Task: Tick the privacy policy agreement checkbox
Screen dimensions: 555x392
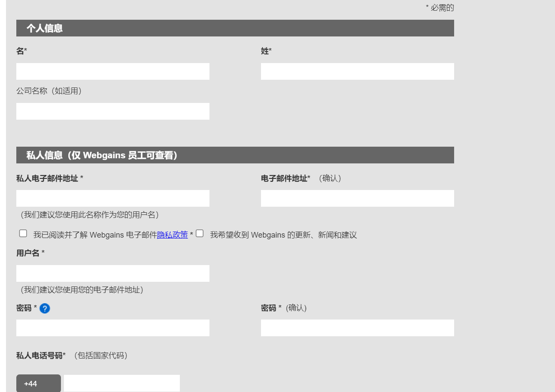Action: coord(23,233)
